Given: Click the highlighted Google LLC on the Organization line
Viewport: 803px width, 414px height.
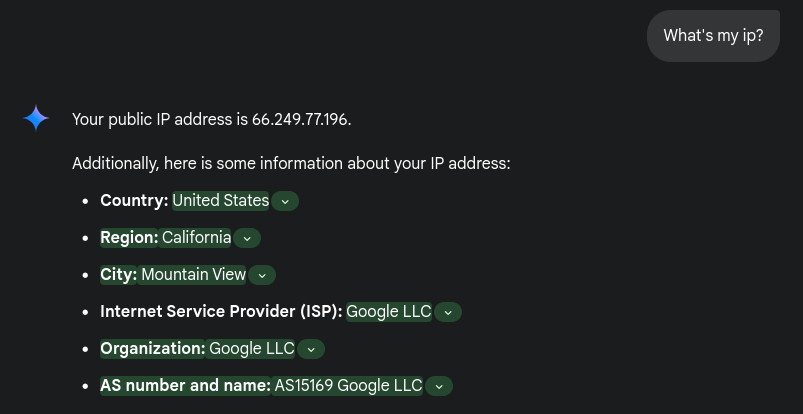Looking at the screenshot, I should (x=252, y=348).
